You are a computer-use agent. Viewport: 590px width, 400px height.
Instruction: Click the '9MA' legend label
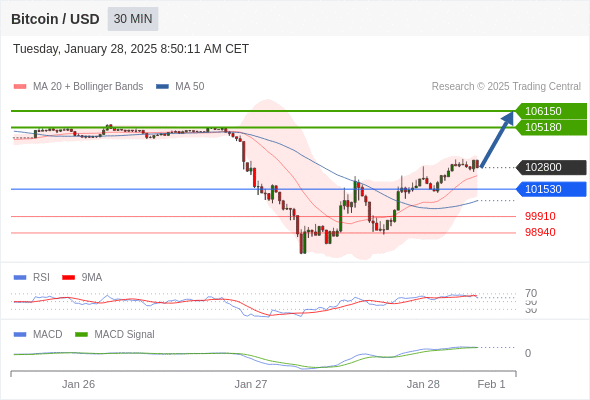pyautogui.click(x=92, y=278)
